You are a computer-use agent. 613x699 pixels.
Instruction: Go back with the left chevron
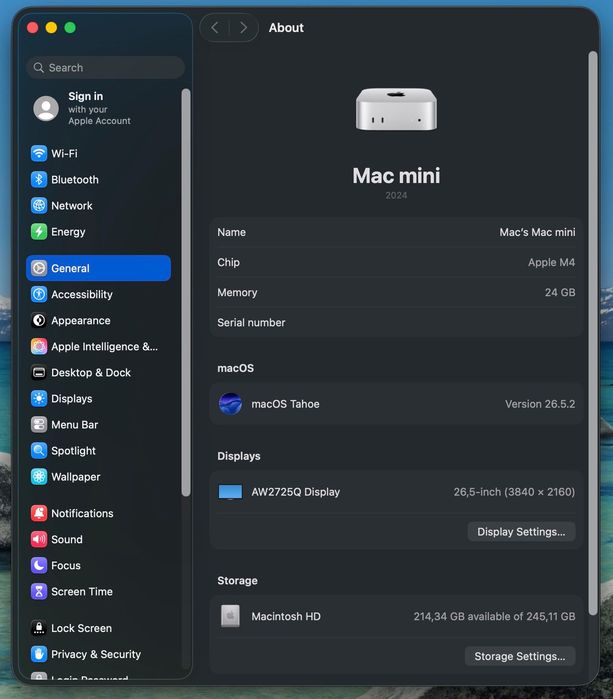click(215, 28)
